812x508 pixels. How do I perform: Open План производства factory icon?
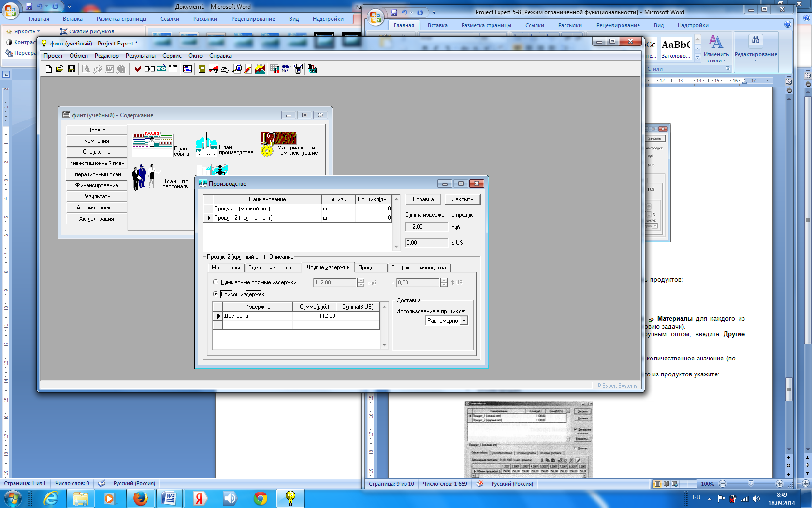coord(206,144)
